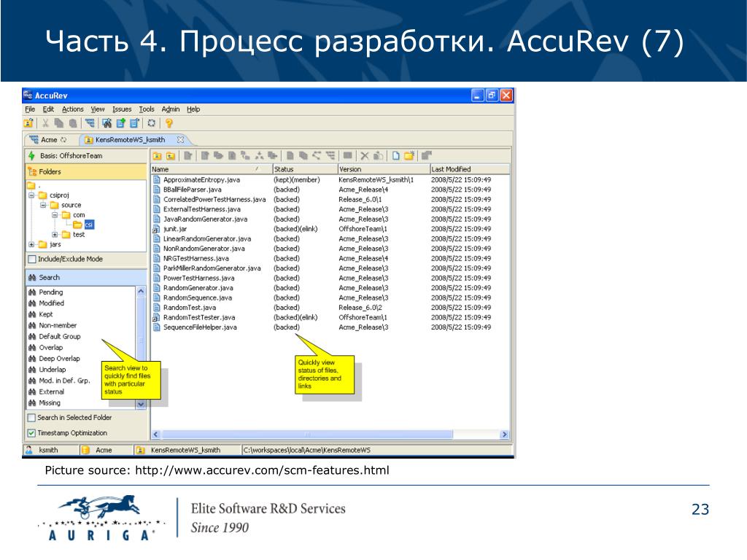Click the right arrow of the horizontal scrollbar
Viewport: 747px width, 560px height.
(x=505, y=435)
